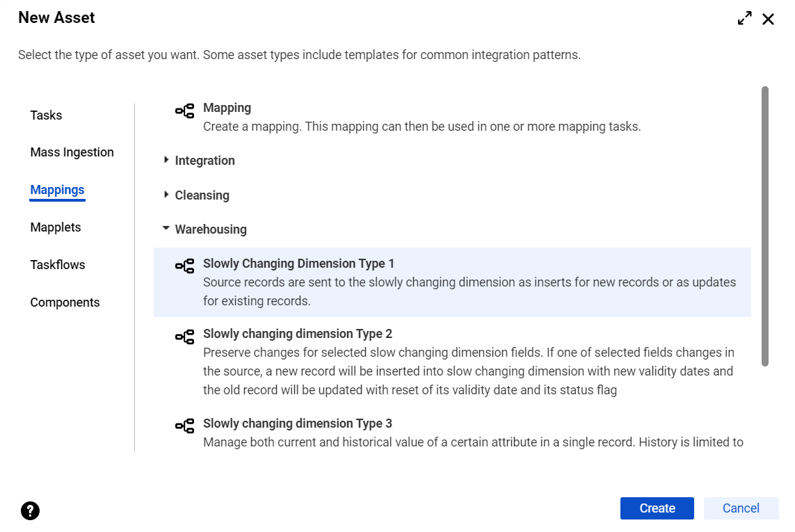This screenshot has width=795, height=532.
Task: Select Slowly changing dimension Type 3 title
Action: point(298,424)
